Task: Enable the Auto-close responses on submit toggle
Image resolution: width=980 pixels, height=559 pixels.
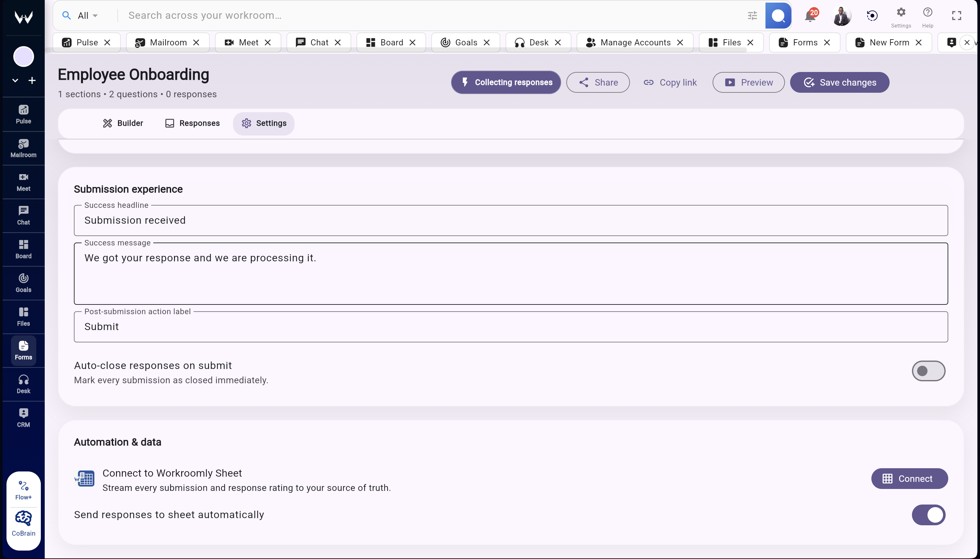Action: 928,371
